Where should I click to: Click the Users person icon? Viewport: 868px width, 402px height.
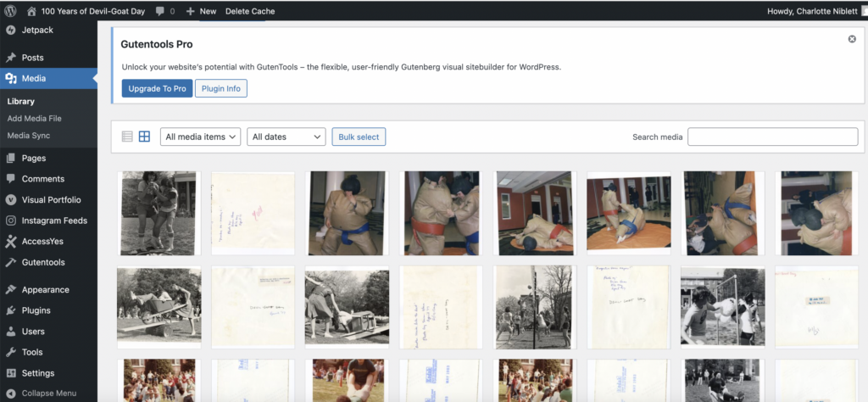coord(10,332)
